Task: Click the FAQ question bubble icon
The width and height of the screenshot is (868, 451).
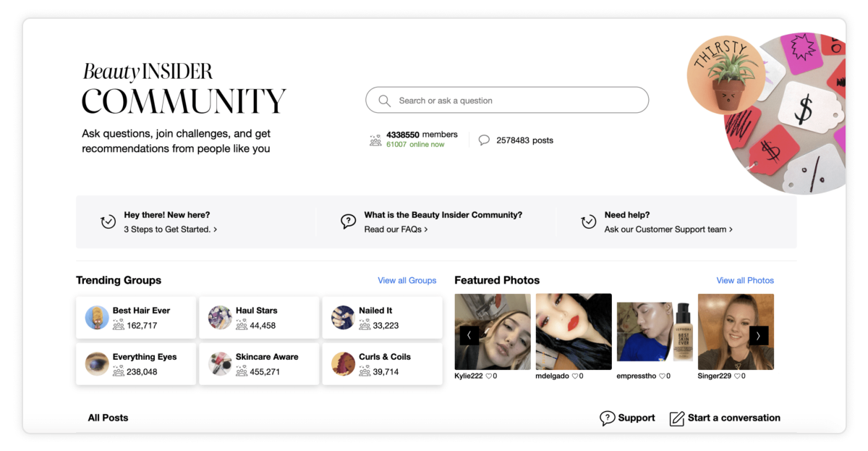Action: tap(349, 222)
